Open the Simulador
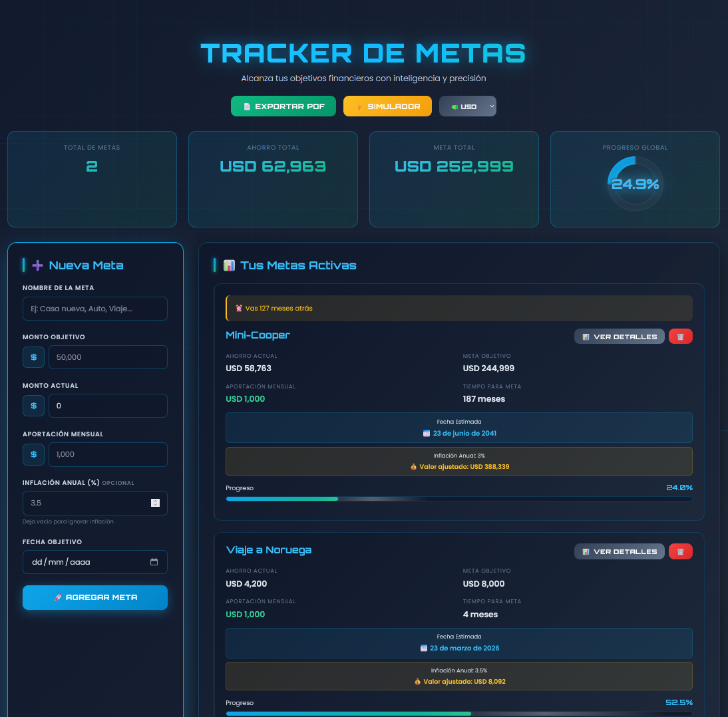This screenshot has width=728, height=717. coord(387,106)
